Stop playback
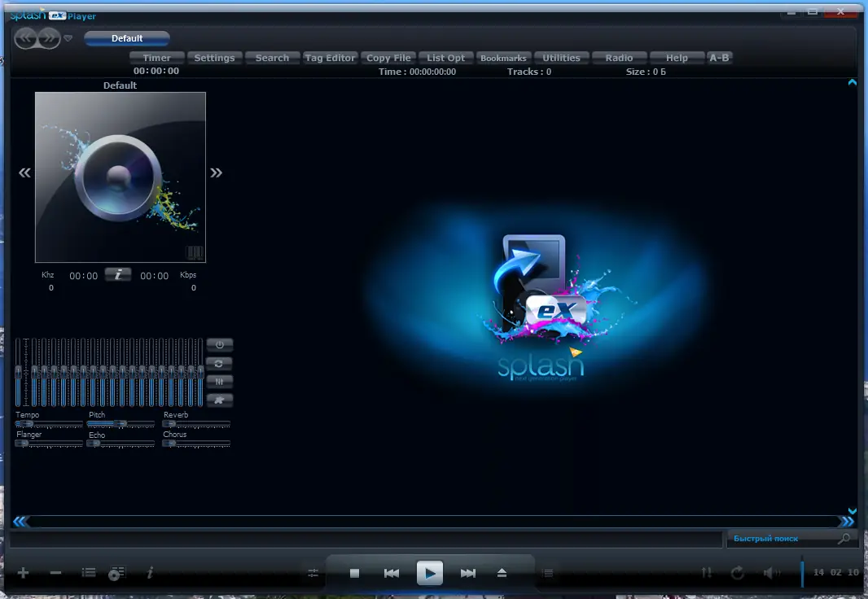 tap(355, 574)
